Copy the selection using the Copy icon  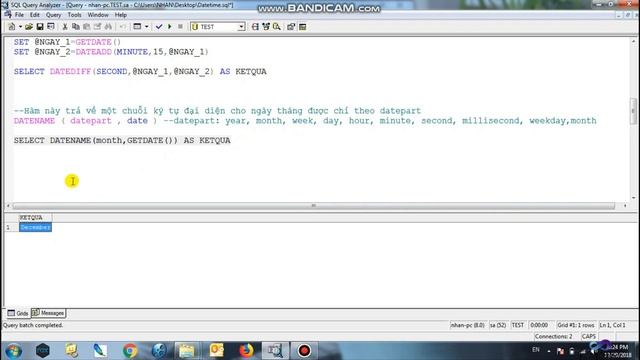[76, 27]
